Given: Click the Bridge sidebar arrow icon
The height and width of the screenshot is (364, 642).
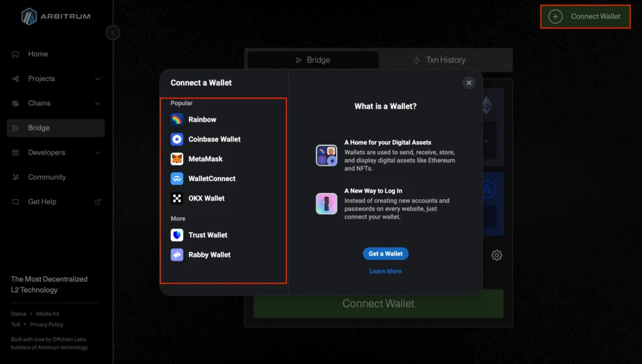Looking at the screenshot, I should [16, 128].
